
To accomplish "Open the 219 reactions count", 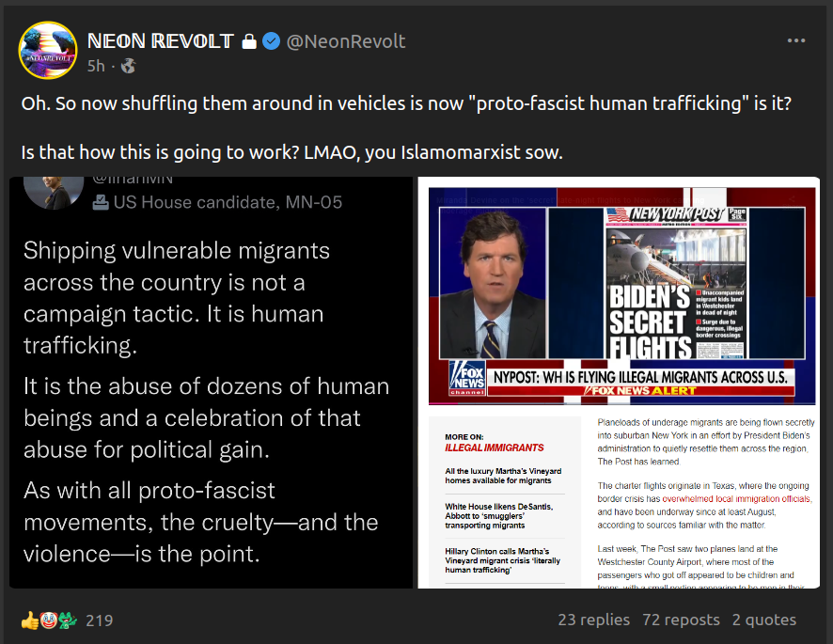I will [99, 620].
